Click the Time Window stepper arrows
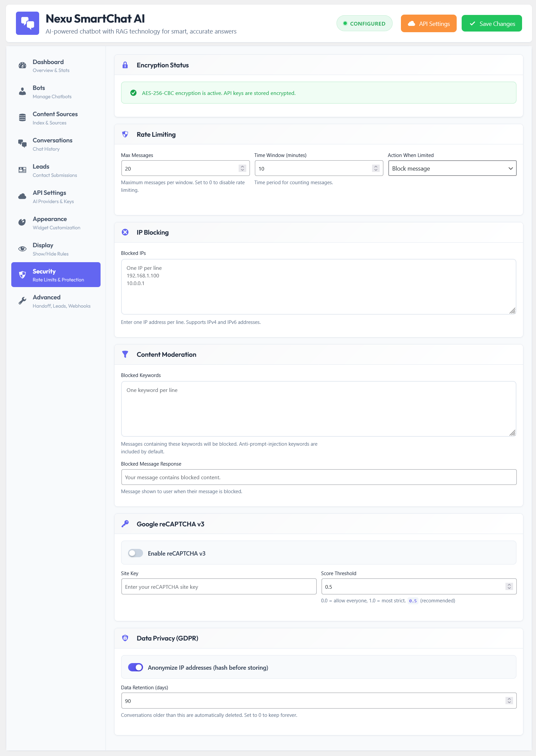Viewport: 536px width, 756px height. pyautogui.click(x=376, y=168)
